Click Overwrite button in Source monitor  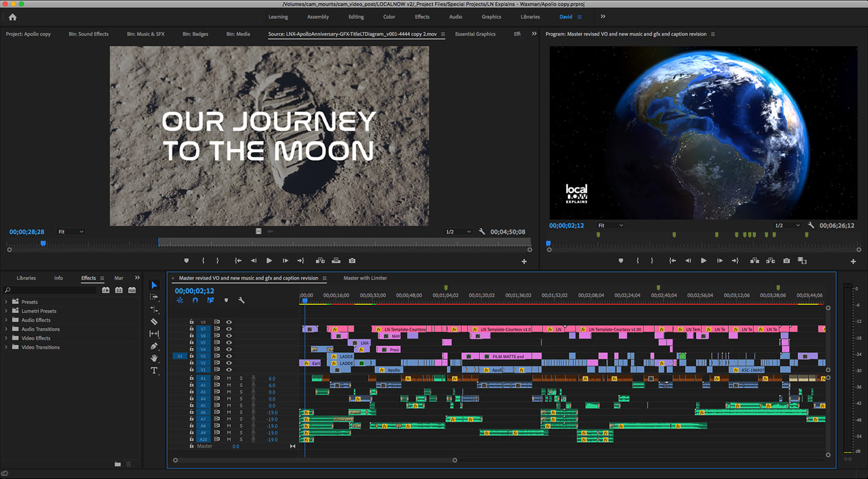336,261
